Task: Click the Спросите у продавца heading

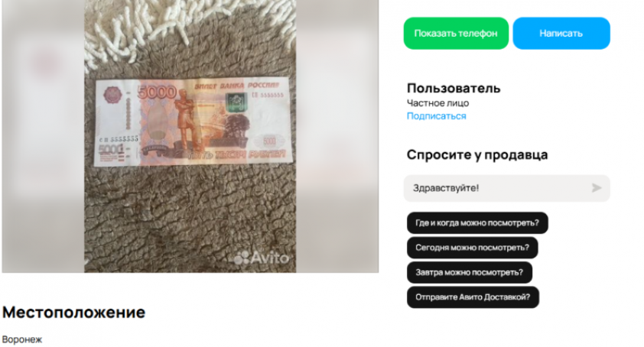Action: pos(477,155)
